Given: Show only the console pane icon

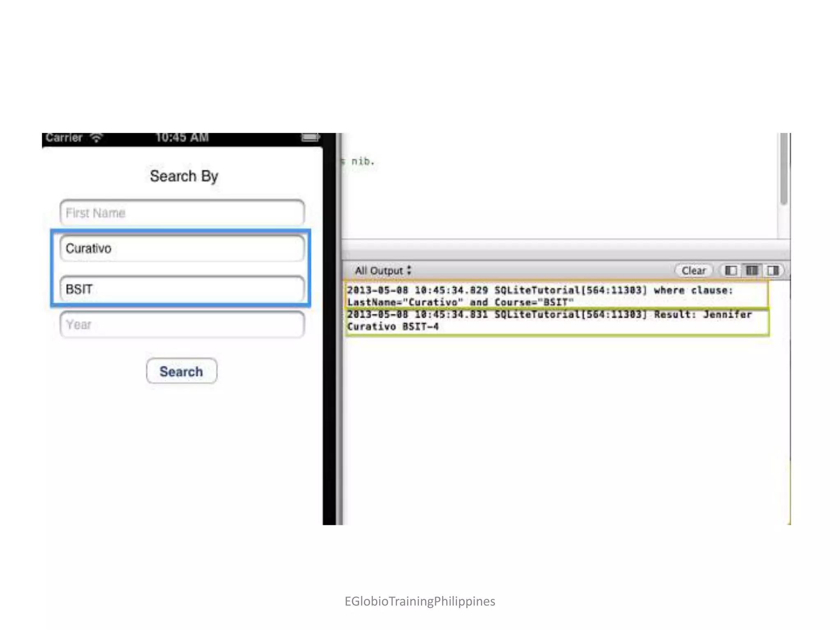Looking at the screenshot, I should pos(773,271).
